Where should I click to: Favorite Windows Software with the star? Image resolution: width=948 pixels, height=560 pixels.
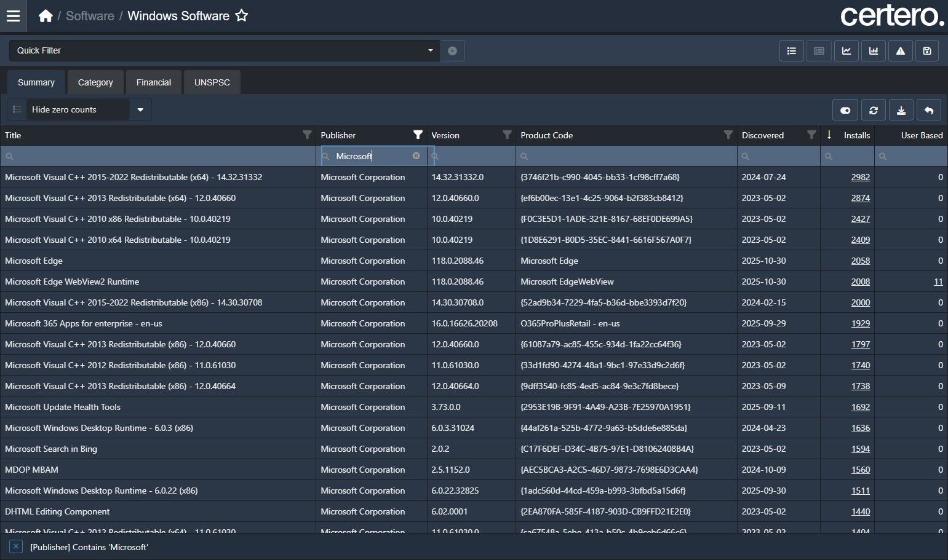pyautogui.click(x=242, y=16)
